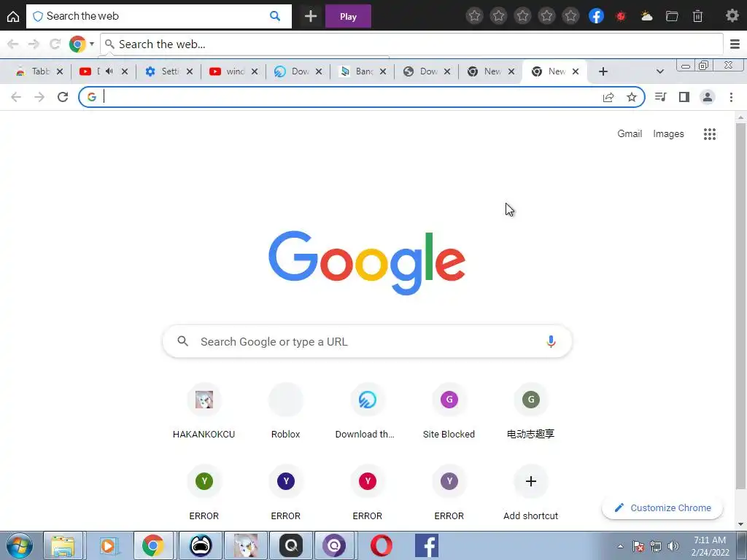747x560 pixels.
Task: Open the purple Q taskbar app
Action: tap(334, 545)
